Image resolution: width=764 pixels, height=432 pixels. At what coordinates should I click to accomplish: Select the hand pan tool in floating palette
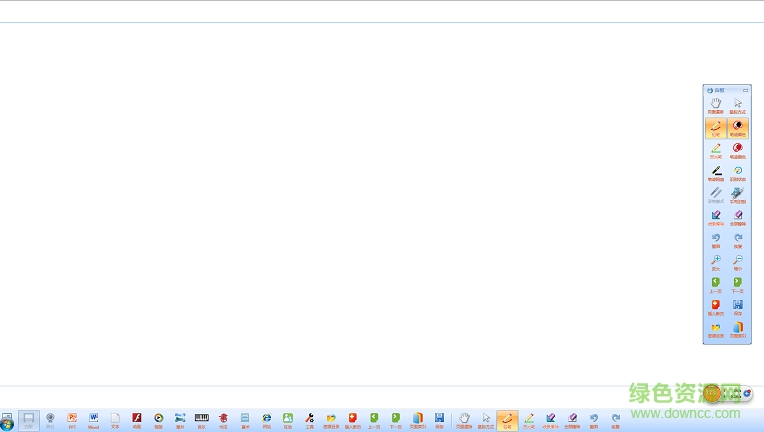click(716, 106)
